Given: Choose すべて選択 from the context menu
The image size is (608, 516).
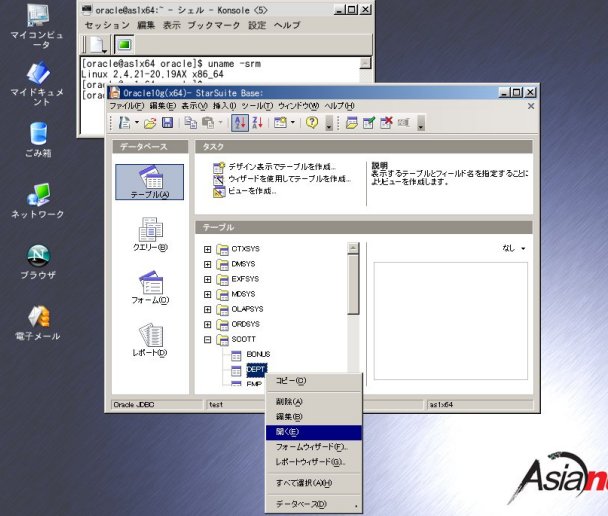Looking at the screenshot, I should (x=314, y=483).
